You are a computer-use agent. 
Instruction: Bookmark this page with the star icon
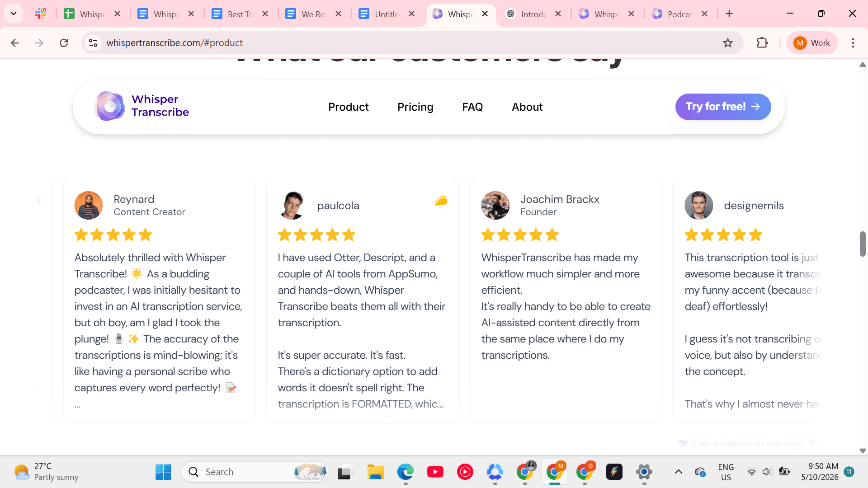point(727,43)
